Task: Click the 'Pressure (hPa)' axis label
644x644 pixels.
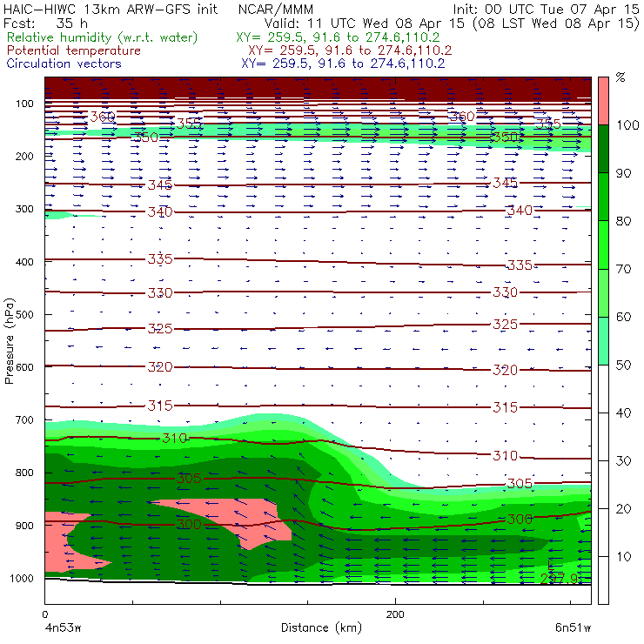Action: [9, 341]
